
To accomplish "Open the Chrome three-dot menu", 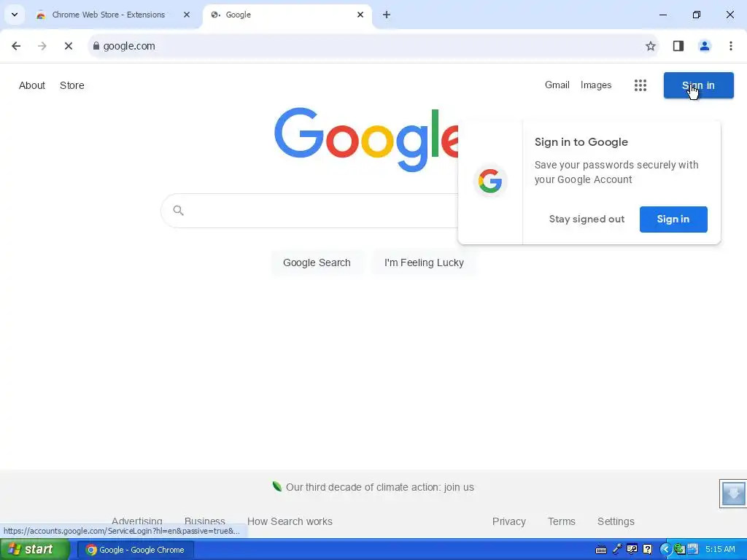I will pyautogui.click(x=730, y=46).
